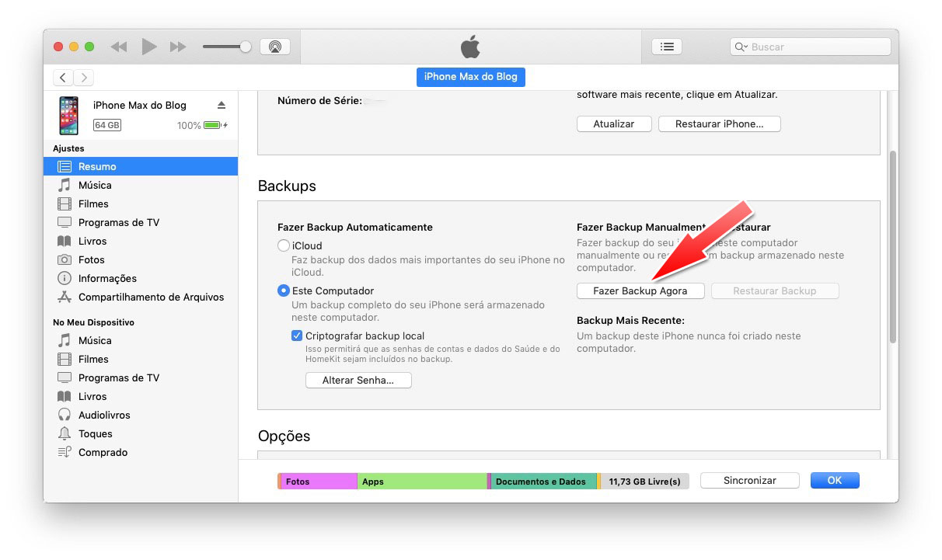Viewport: 942px width, 560px height.
Task: Click the Apple logo in toolbar
Action: point(470,47)
